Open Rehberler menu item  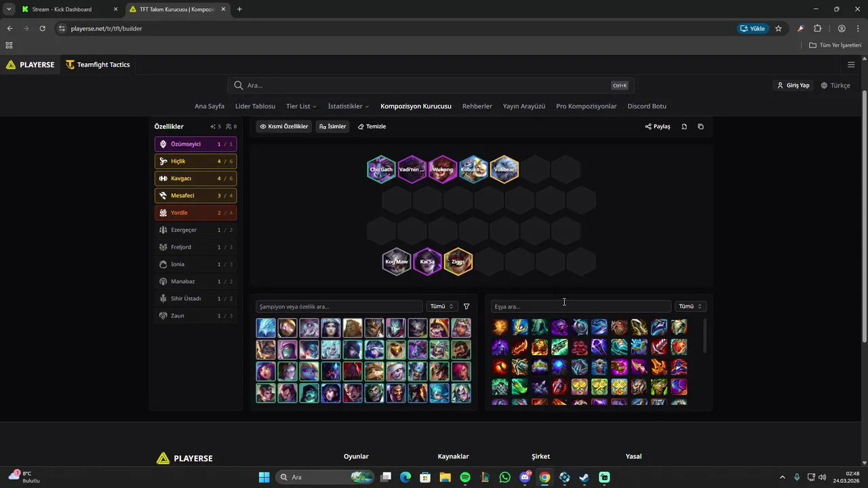pos(477,106)
